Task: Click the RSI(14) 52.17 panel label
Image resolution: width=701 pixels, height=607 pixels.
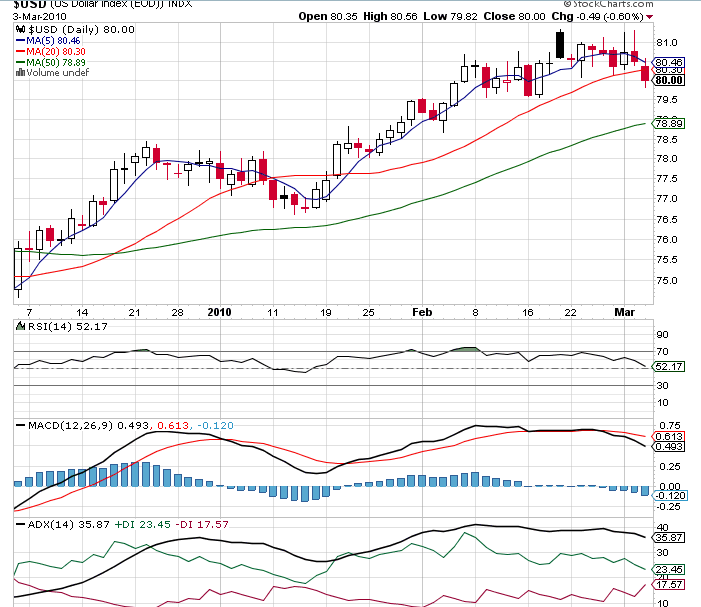Action: coord(50,326)
